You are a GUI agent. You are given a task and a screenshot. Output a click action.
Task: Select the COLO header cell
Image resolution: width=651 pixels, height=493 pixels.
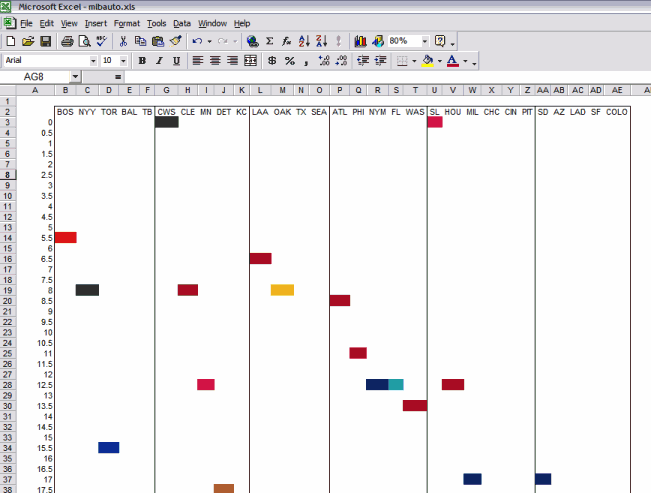pyautogui.click(x=617, y=112)
